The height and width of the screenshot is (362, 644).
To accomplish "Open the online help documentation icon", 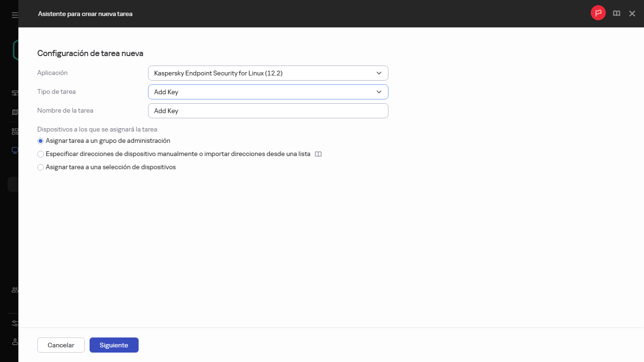I will click(x=616, y=13).
